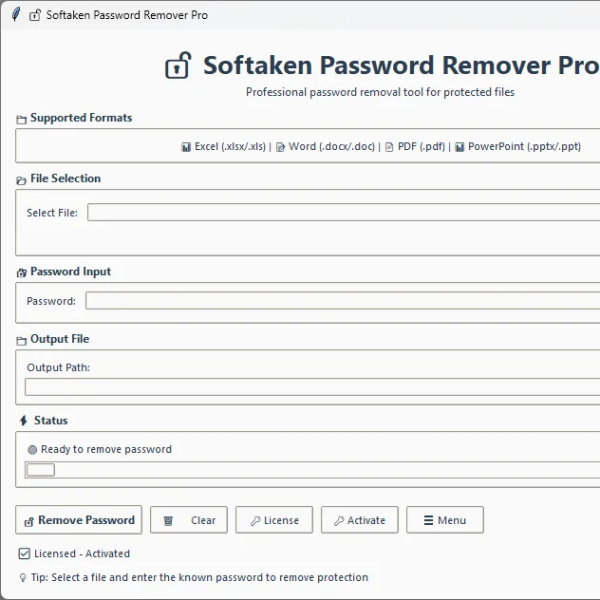Click the 'PowerPoint (.pptx/.ppt)' format text
The width and height of the screenshot is (600, 600).
(x=525, y=147)
